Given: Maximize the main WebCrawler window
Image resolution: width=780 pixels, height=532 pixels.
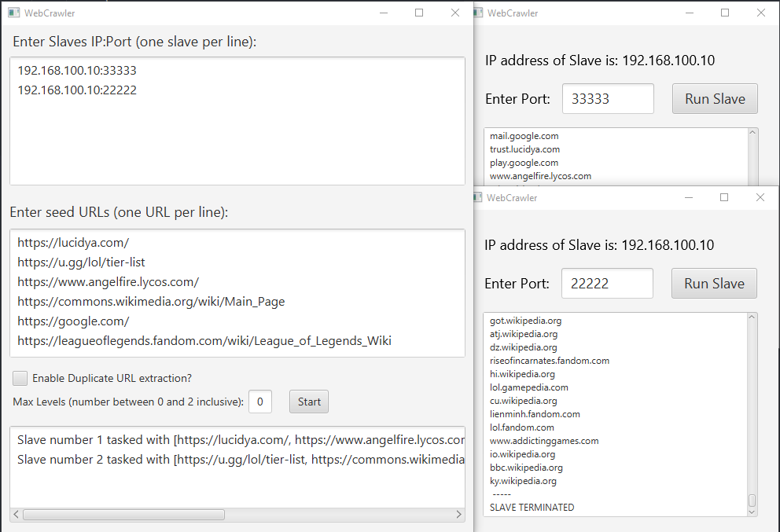Looking at the screenshot, I should (419, 13).
